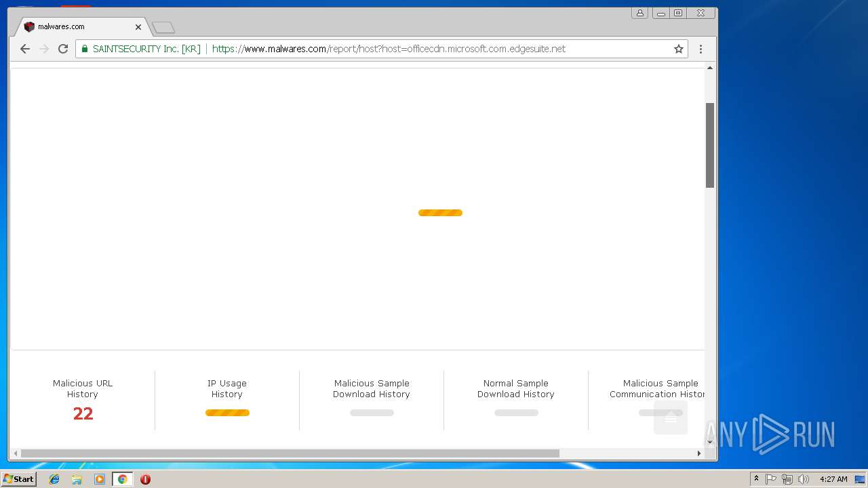Open Windows Explorer from the taskbar
868x488 pixels.
[77, 479]
